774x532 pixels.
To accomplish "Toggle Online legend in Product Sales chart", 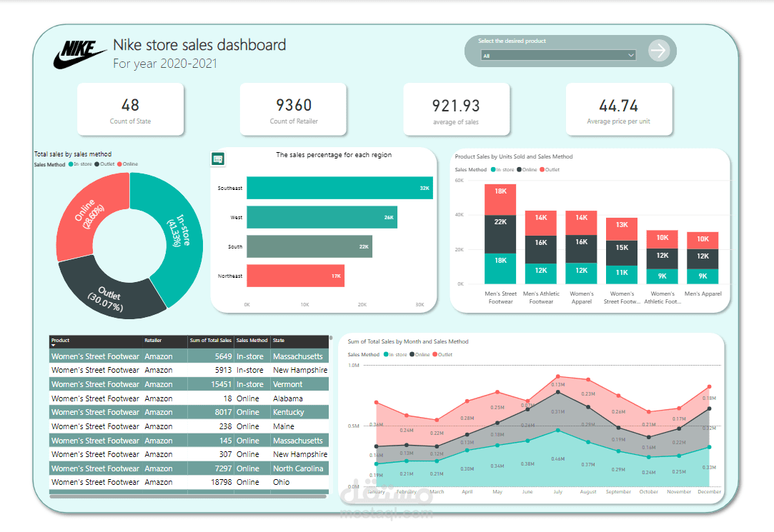I will (x=527, y=170).
